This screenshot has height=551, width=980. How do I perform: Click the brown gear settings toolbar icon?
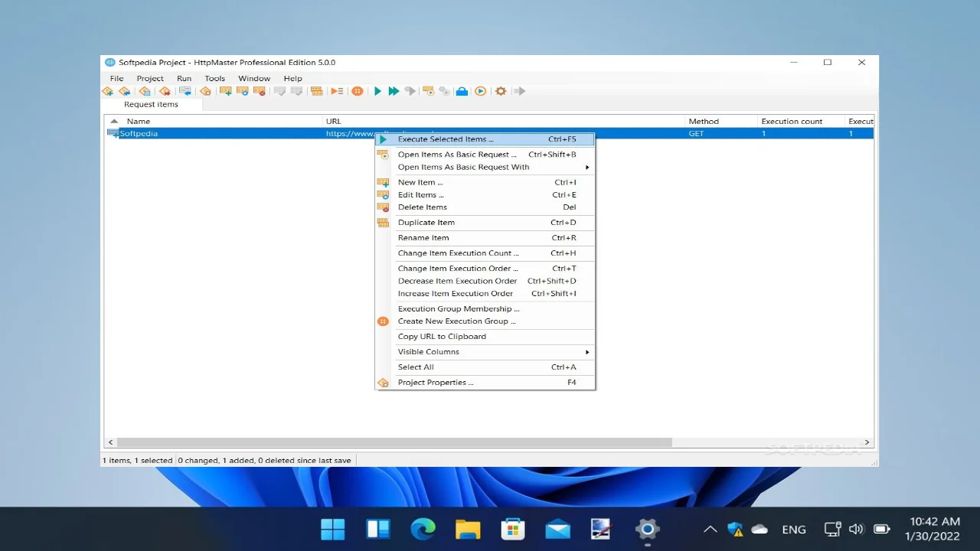(501, 91)
